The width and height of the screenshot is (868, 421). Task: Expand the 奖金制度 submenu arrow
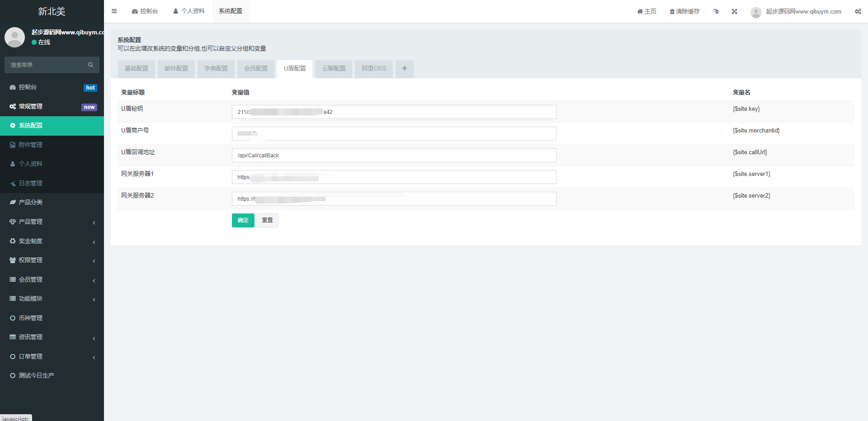click(x=94, y=242)
